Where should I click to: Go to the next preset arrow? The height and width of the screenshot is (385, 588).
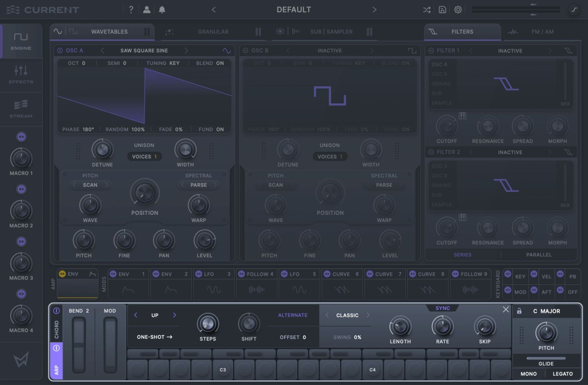pyautogui.click(x=374, y=10)
